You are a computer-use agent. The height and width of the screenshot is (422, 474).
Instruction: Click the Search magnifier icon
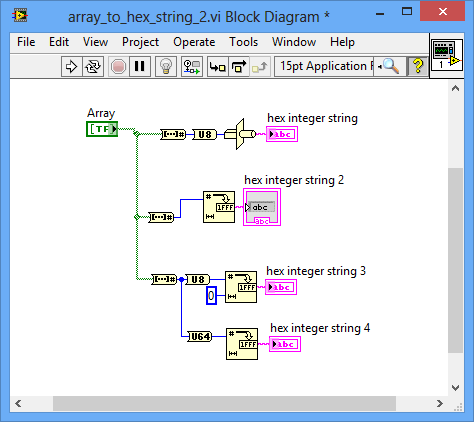(x=391, y=66)
